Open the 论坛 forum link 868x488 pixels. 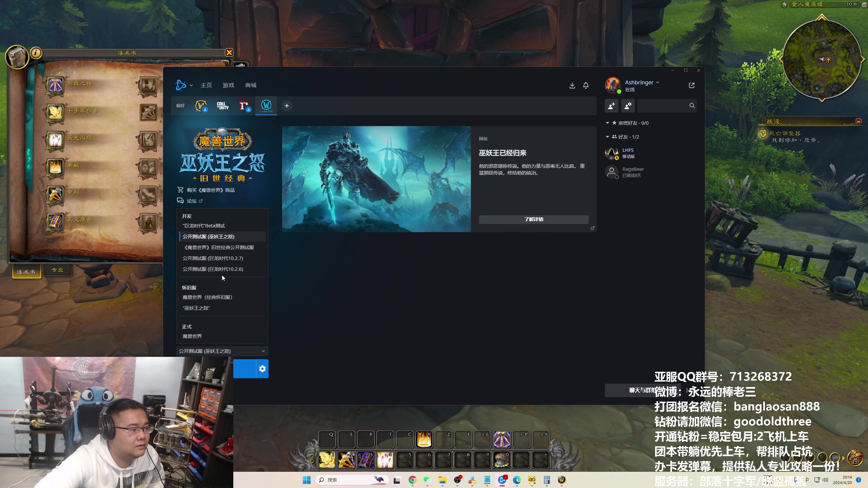(192, 201)
